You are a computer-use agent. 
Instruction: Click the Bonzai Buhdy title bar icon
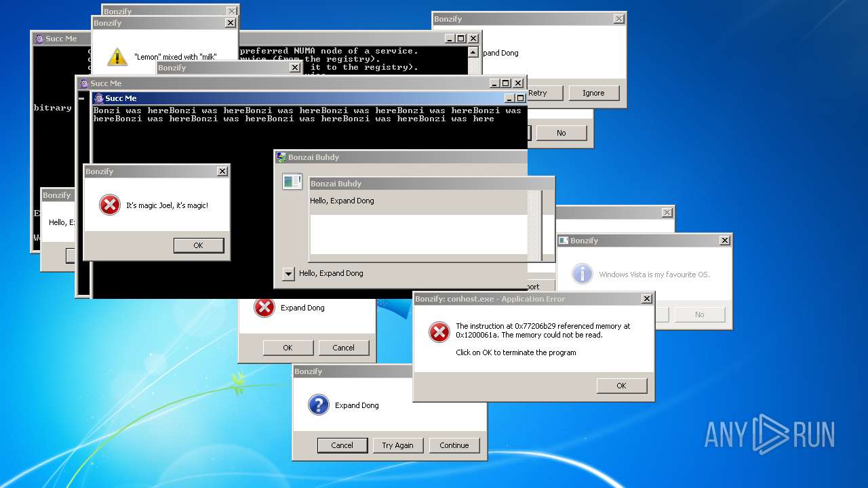(281, 157)
